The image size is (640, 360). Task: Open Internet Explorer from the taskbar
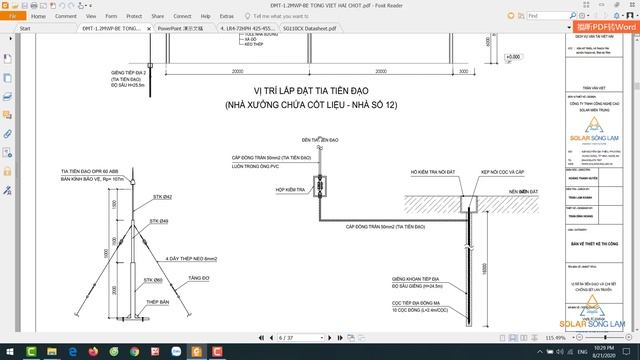[x=73, y=351]
